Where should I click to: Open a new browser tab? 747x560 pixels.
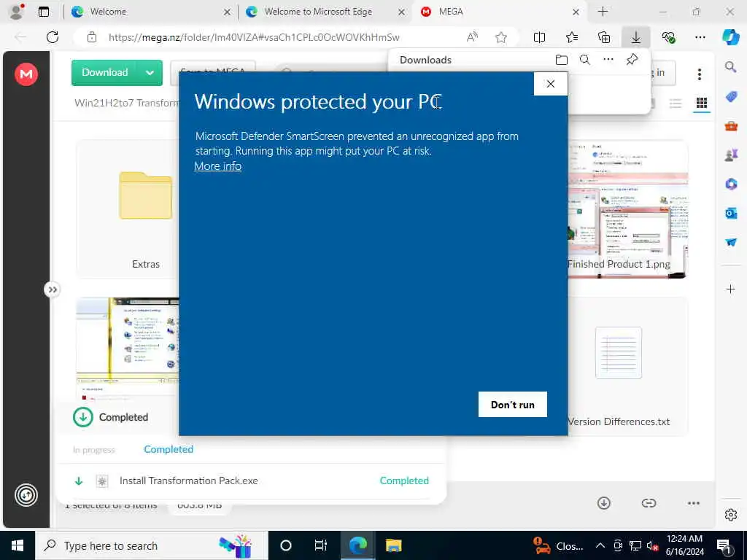coord(603,12)
